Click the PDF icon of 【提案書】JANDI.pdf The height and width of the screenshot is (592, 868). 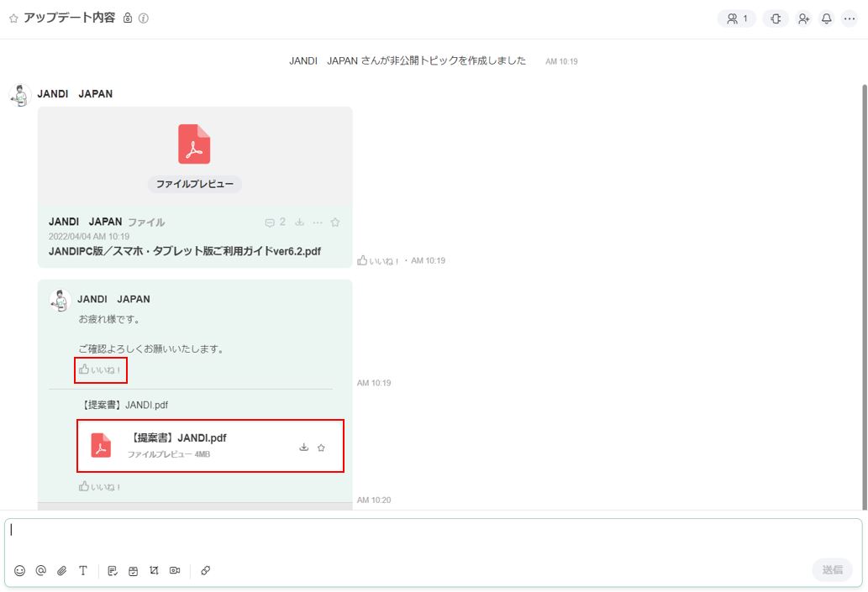point(101,446)
